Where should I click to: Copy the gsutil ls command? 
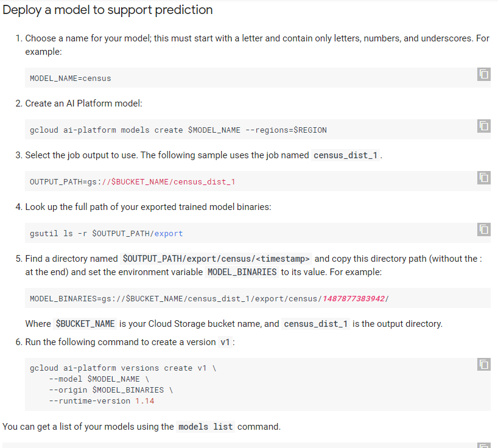tap(483, 229)
